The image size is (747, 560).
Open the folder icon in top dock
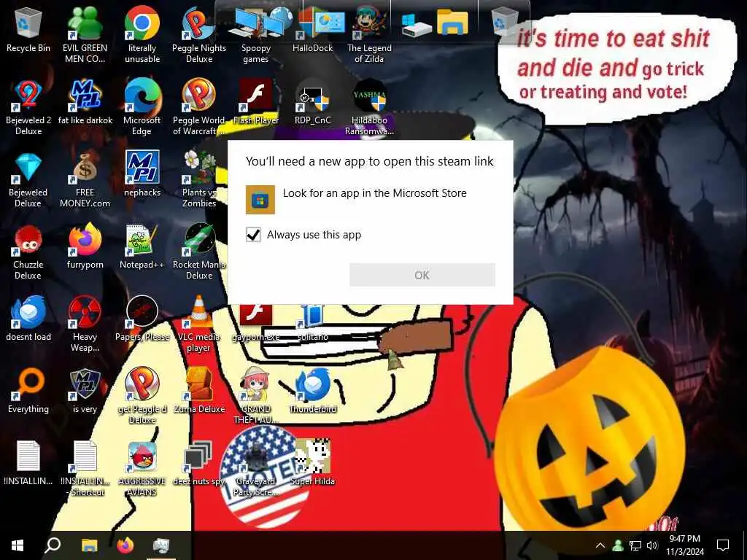tap(452, 22)
